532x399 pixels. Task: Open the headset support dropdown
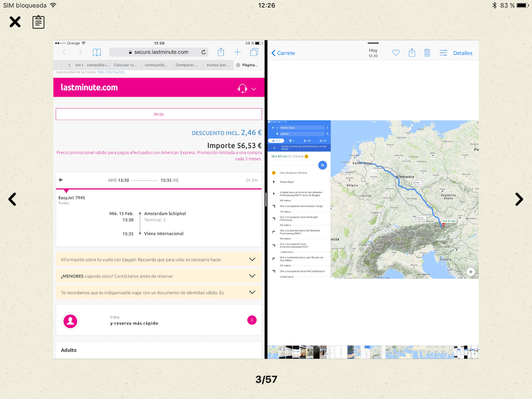(x=246, y=88)
